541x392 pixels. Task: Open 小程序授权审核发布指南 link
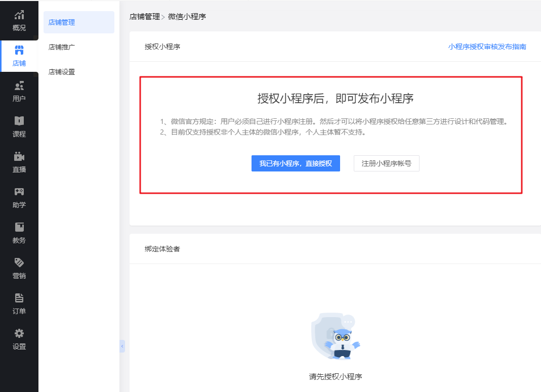(487, 47)
